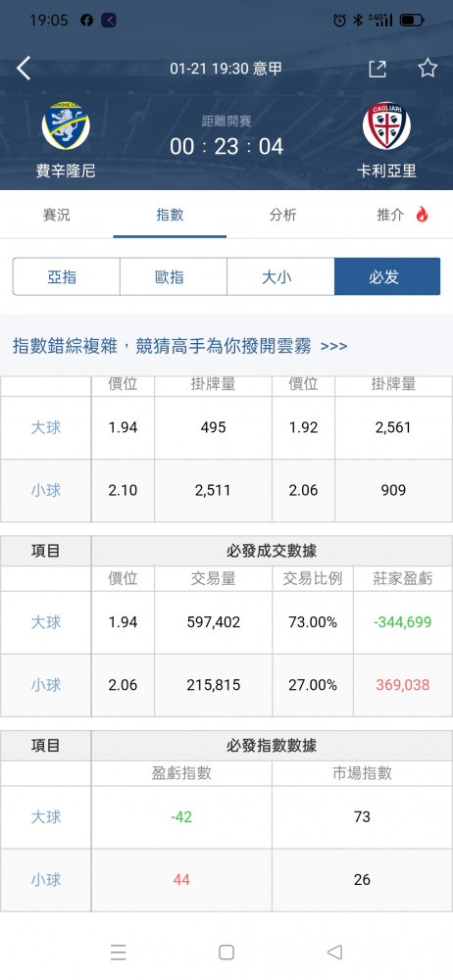Open the 卡利亞里 team logo
453x980 pixels.
(x=386, y=126)
